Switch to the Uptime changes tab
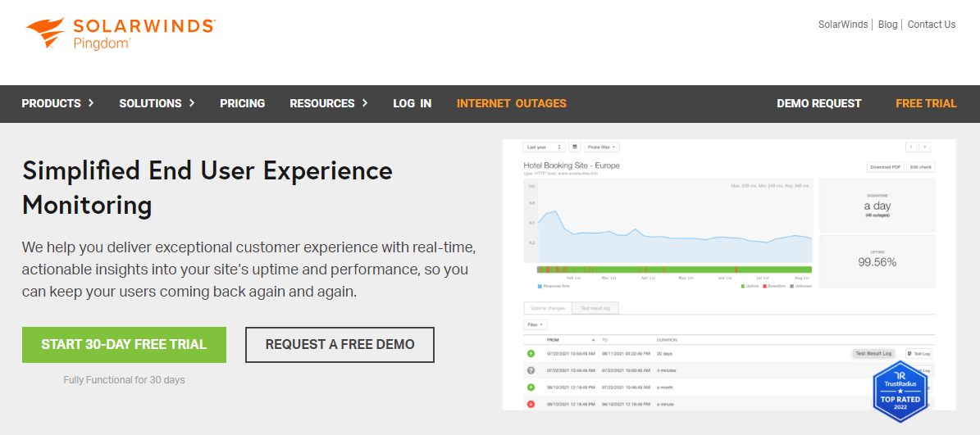 (x=548, y=308)
